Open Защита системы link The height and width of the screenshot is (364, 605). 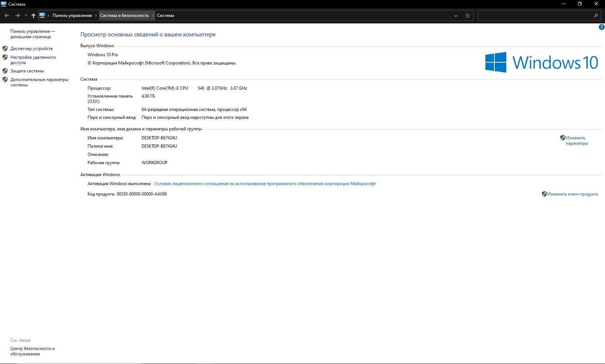click(x=27, y=71)
